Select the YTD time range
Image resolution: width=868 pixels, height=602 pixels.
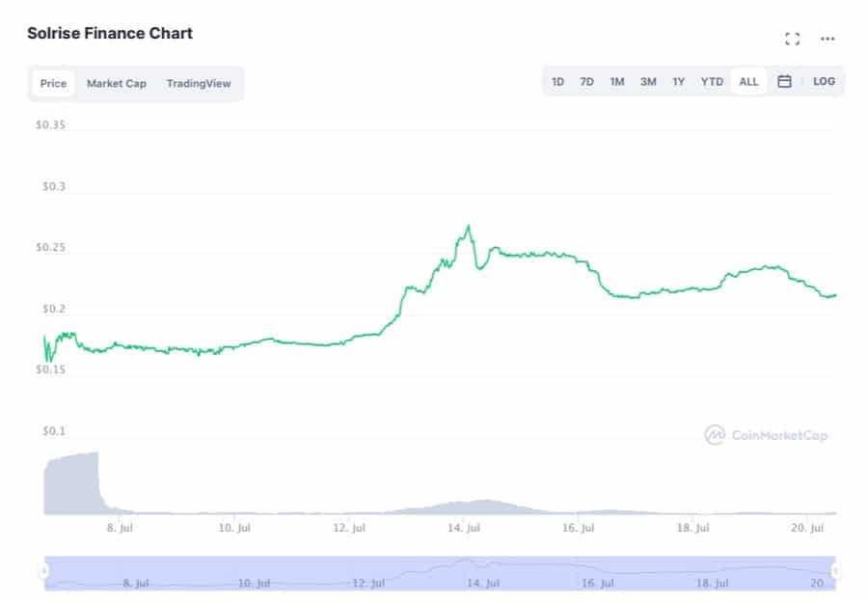point(712,82)
